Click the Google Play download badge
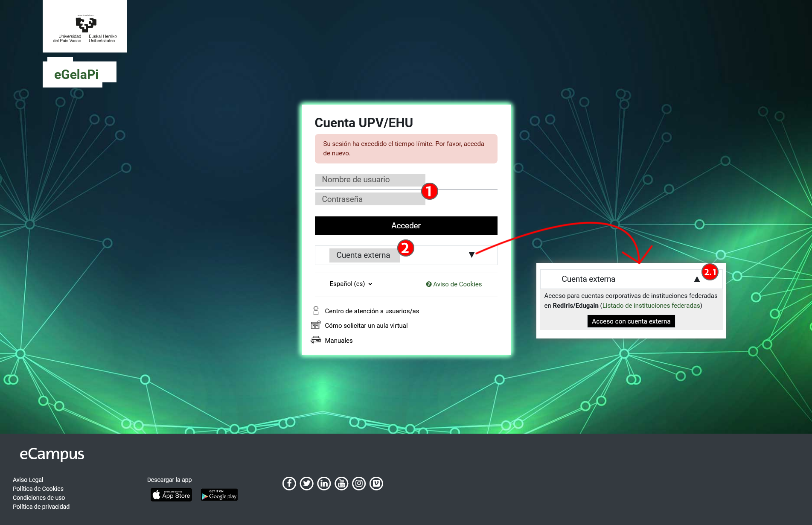 pyautogui.click(x=218, y=495)
